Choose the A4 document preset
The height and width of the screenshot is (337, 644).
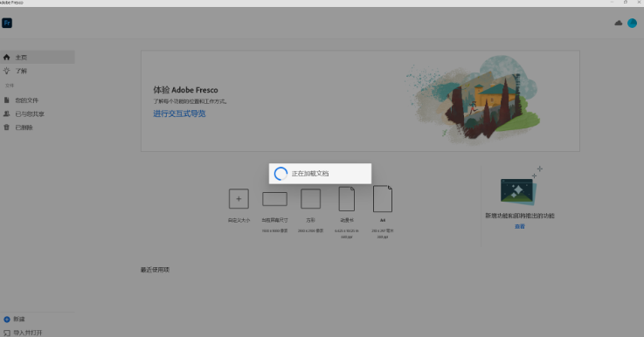pos(383,199)
